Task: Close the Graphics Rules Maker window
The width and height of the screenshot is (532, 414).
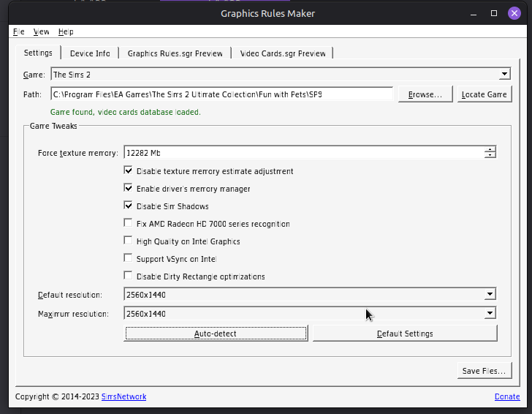Action: click(514, 13)
